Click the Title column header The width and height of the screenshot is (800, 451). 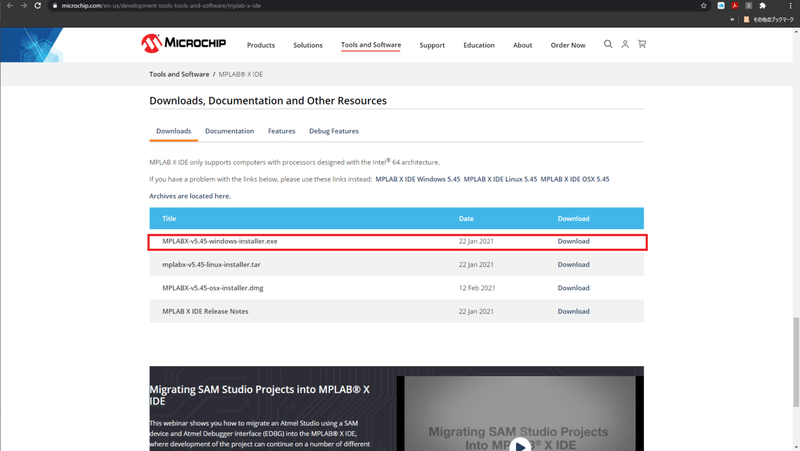tap(169, 218)
